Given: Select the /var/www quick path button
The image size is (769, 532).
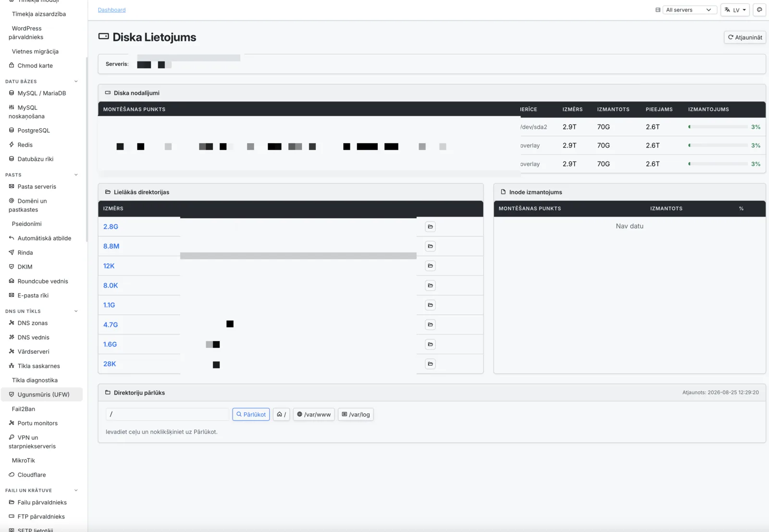Looking at the screenshot, I should point(314,414).
